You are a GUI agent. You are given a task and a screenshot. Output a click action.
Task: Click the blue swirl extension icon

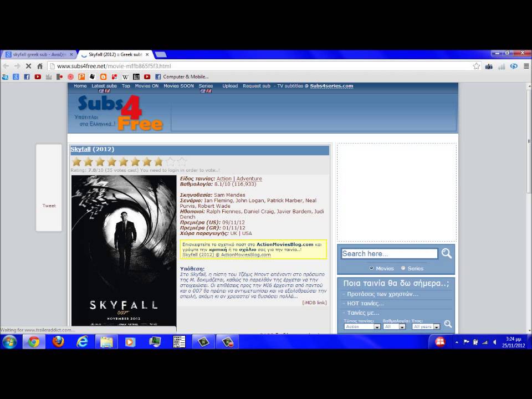pos(514,66)
